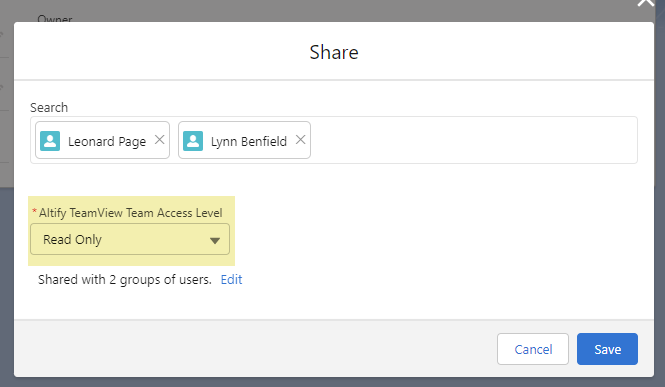Open the Read Only combo box
The height and width of the screenshot is (387, 665).
130,239
